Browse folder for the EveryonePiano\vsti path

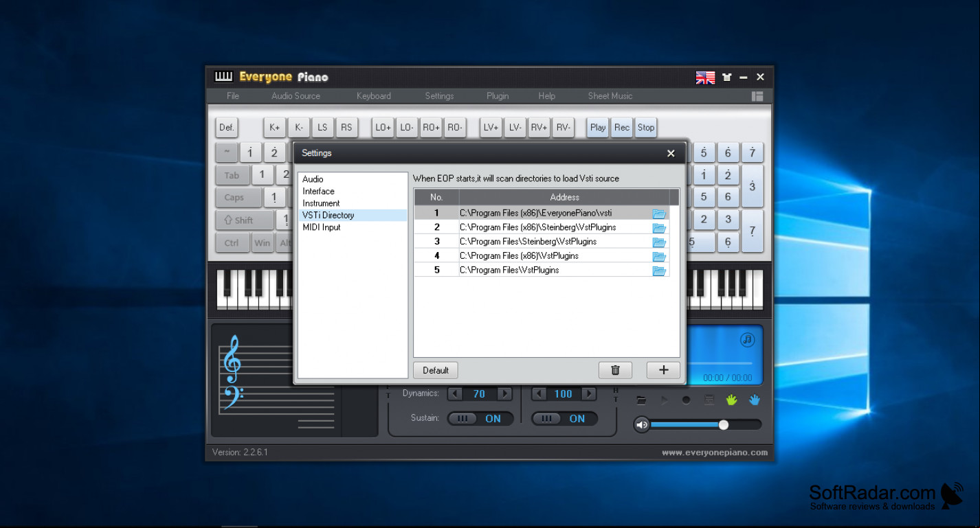(x=659, y=214)
